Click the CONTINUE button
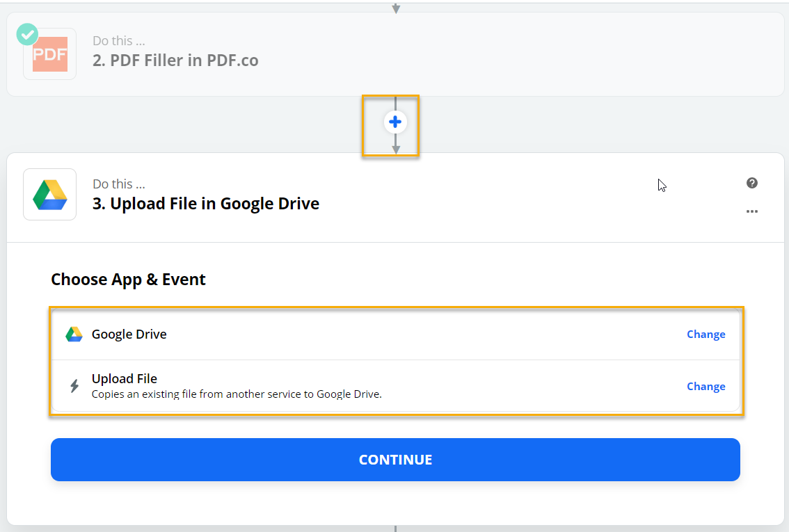Viewport: 789px width, 532px height. tap(395, 460)
